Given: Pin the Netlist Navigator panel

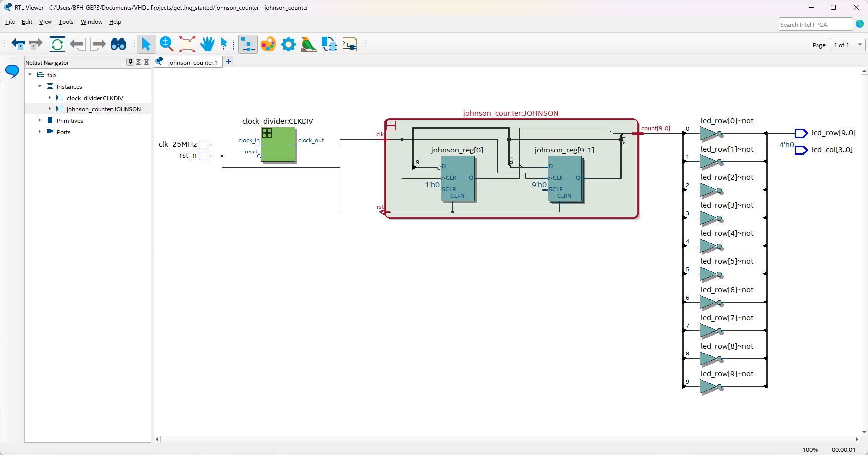Looking at the screenshot, I should click(x=130, y=62).
